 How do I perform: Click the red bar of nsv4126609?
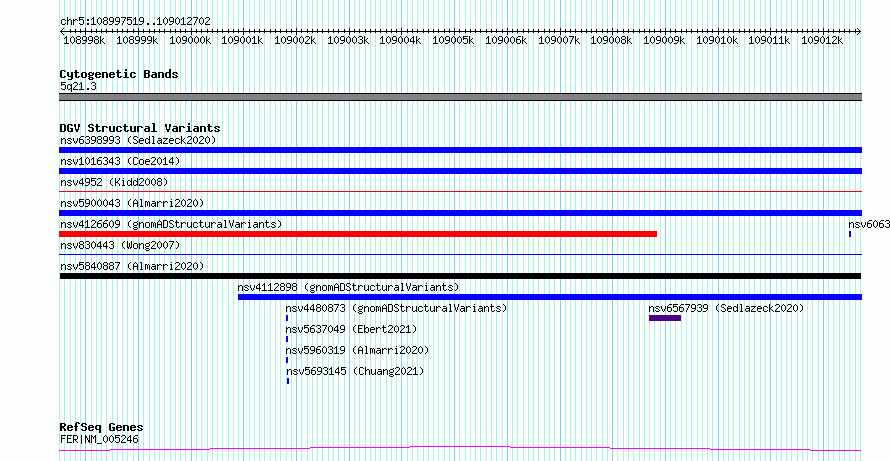click(358, 234)
